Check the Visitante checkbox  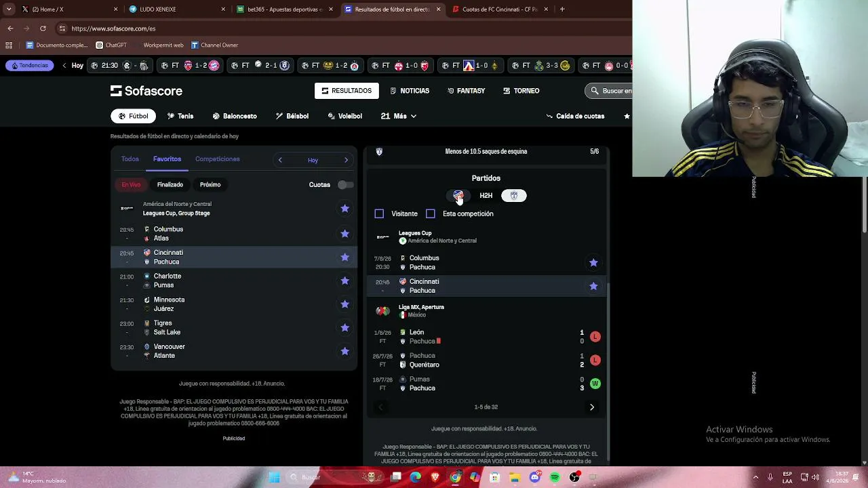(379, 213)
